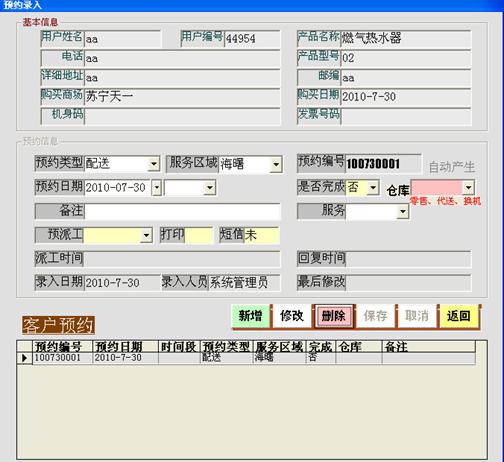Click the 最后修改 field
Screen dimensions: 504x462
pyautogui.click(x=408, y=283)
